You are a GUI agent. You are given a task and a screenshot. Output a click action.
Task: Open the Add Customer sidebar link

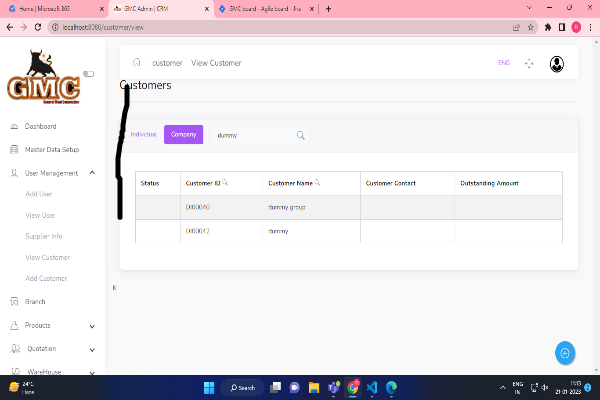click(46, 278)
